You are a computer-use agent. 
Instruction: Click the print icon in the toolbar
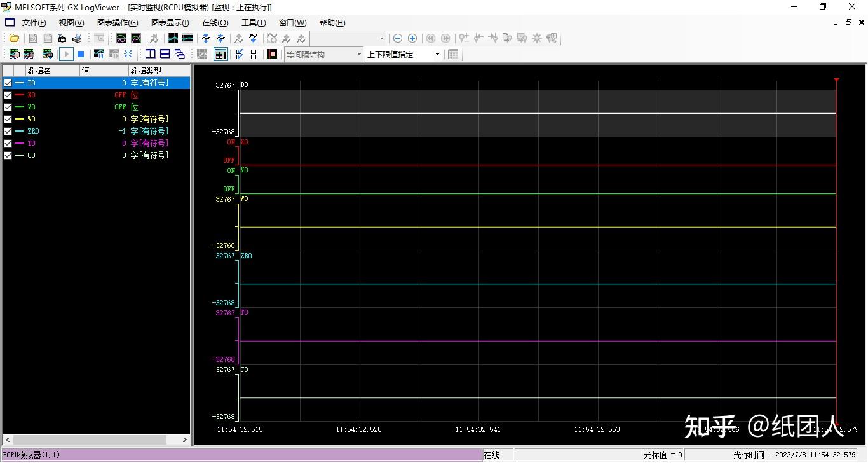tap(77, 38)
